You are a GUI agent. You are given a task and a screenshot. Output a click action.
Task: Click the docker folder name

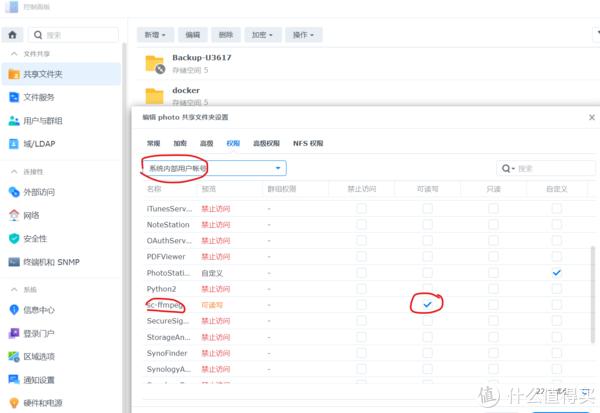186,90
